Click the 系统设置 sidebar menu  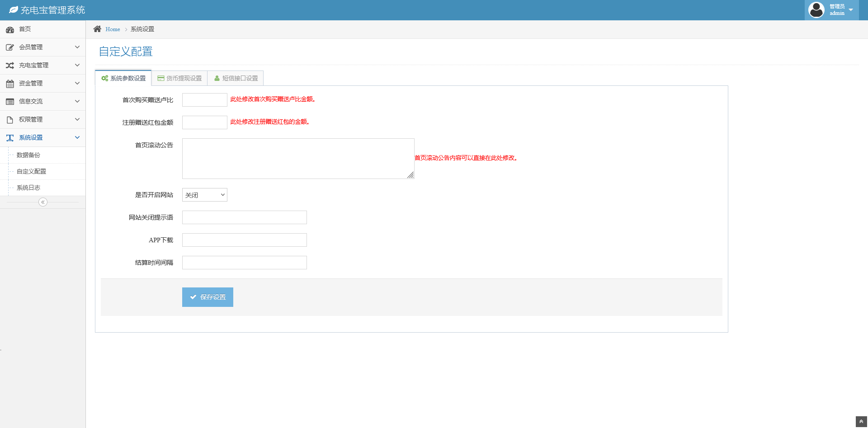pos(42,138)
